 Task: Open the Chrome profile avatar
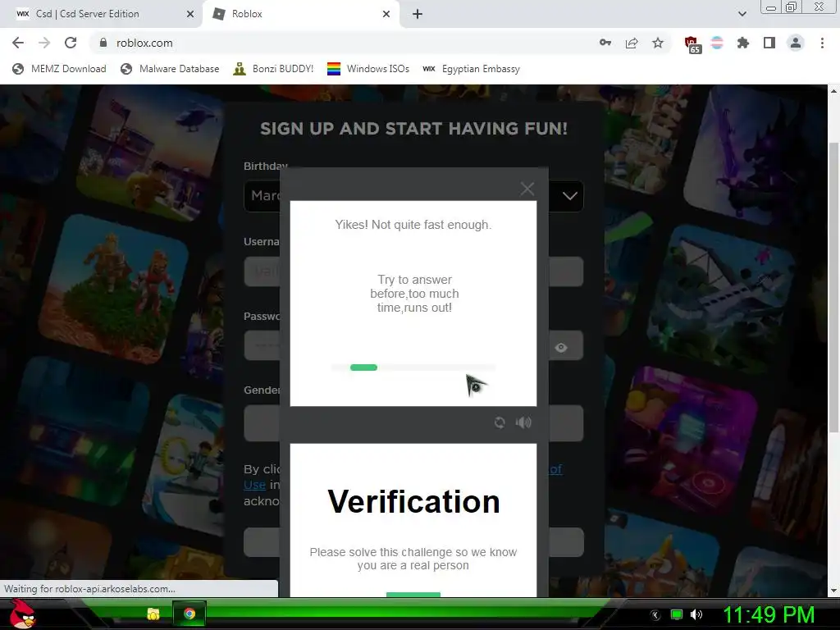pos(796,43)
